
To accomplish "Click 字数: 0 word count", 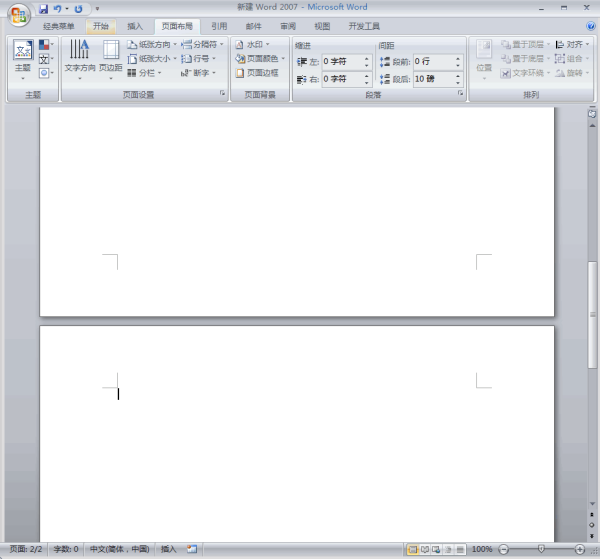I will coord(66,549).
